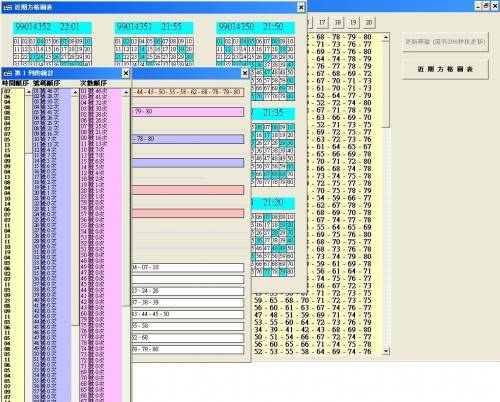Click the white field showing 43-44-45-50
This screenshot has width=500, height=402.
(188, 314)
